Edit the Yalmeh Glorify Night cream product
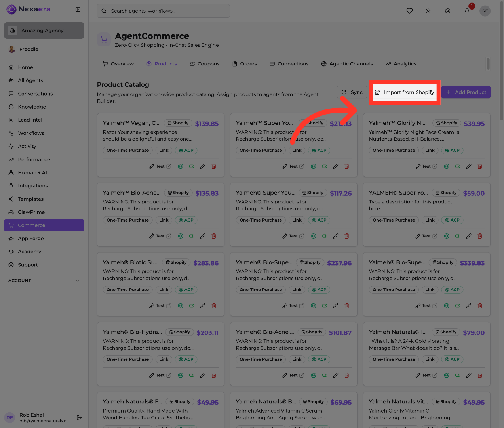Screen dimensions: 504x428 (x=469, y=166)
